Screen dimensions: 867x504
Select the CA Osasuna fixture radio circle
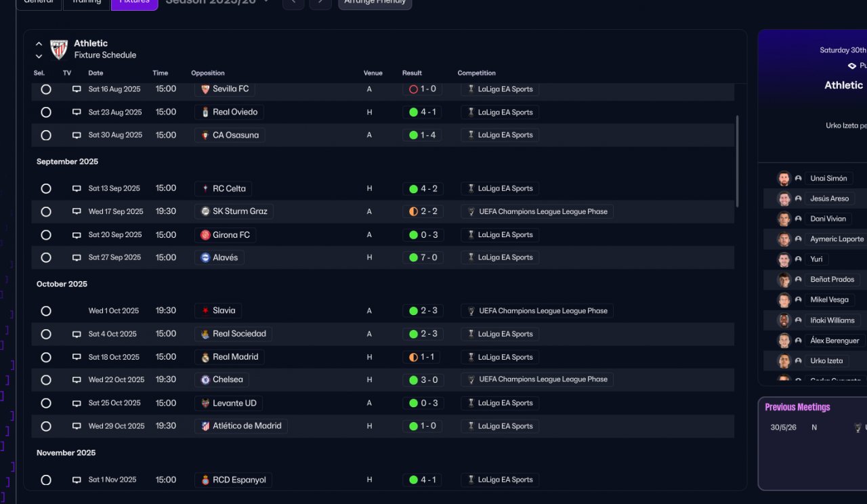pyautogui.click(x=46, y=135)
